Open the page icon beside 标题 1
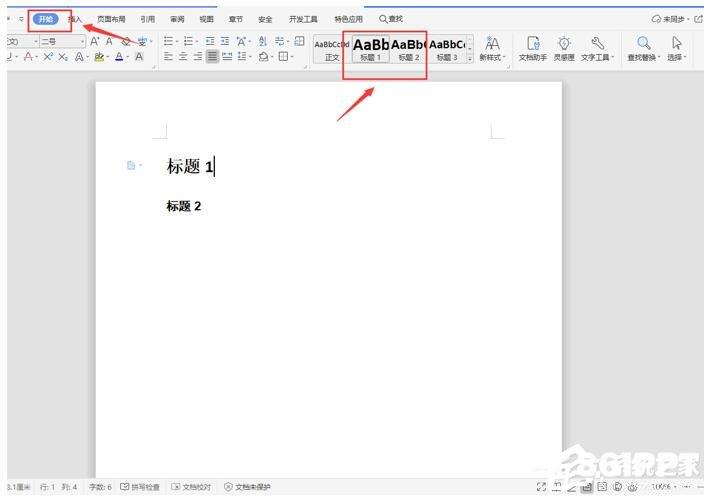 coord(132,165)
